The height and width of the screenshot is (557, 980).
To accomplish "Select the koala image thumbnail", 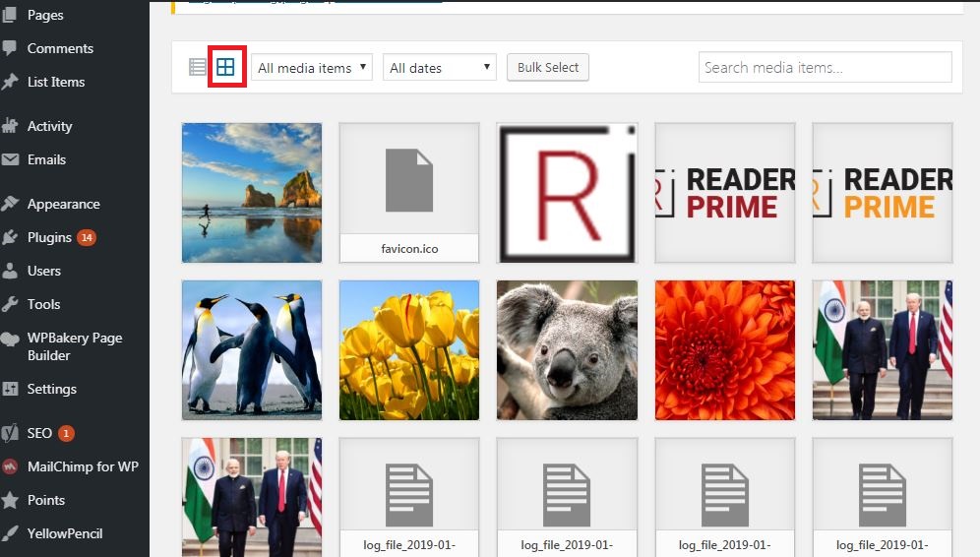I will click(568, 350).
